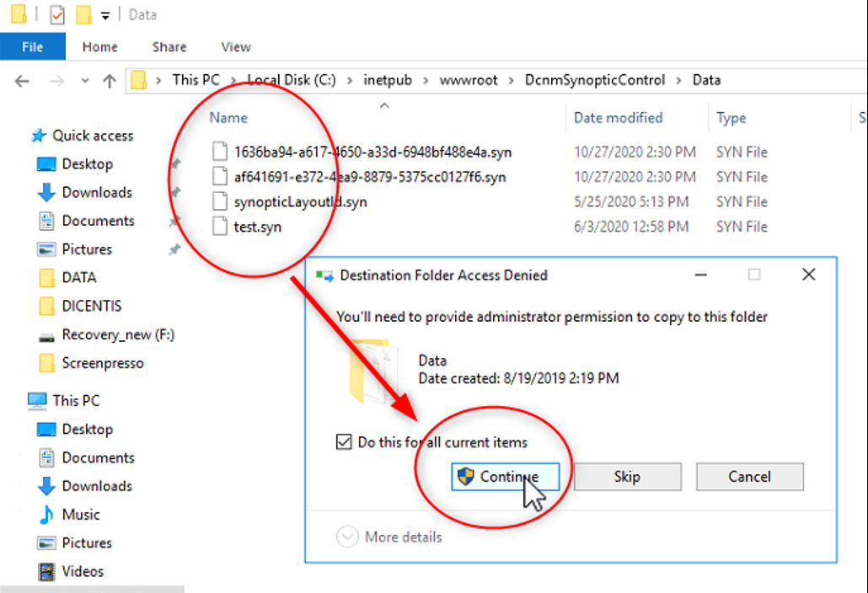Sort files by Name column header
This screenshot has height=593, width=868.
228,118
